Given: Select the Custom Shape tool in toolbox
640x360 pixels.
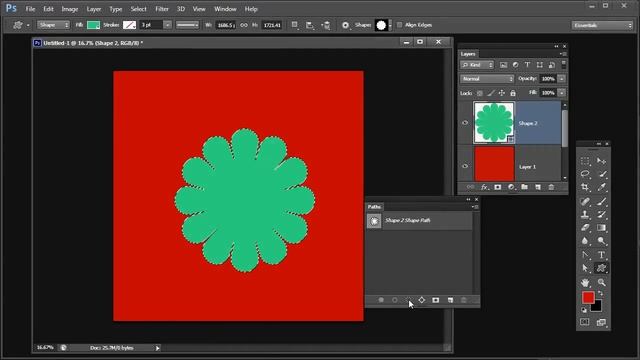Looking at the screenshot, I should point(601,268).
